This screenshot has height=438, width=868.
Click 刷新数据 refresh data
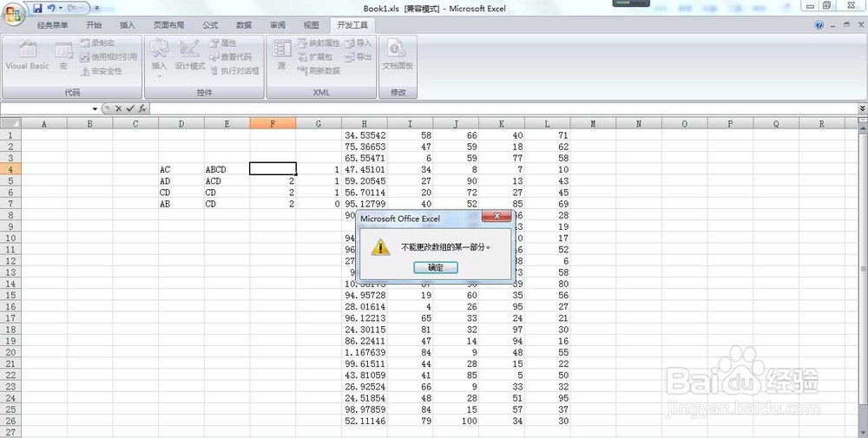pyautogui.click(x=319, y=71)
